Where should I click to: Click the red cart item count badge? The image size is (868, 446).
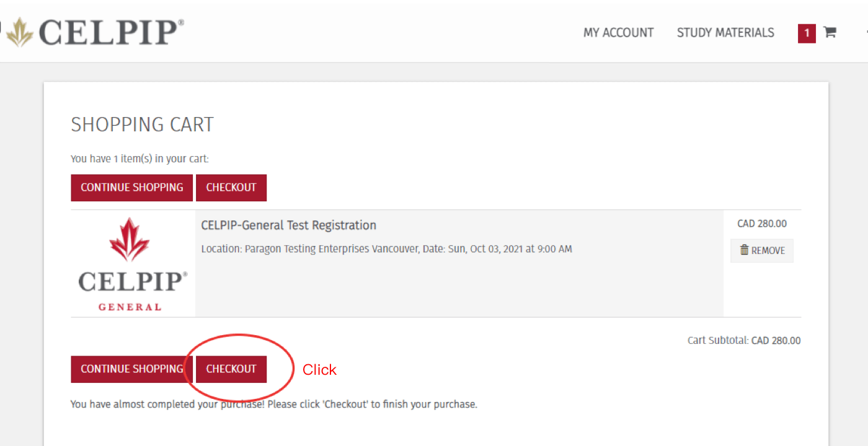point(807,33)
